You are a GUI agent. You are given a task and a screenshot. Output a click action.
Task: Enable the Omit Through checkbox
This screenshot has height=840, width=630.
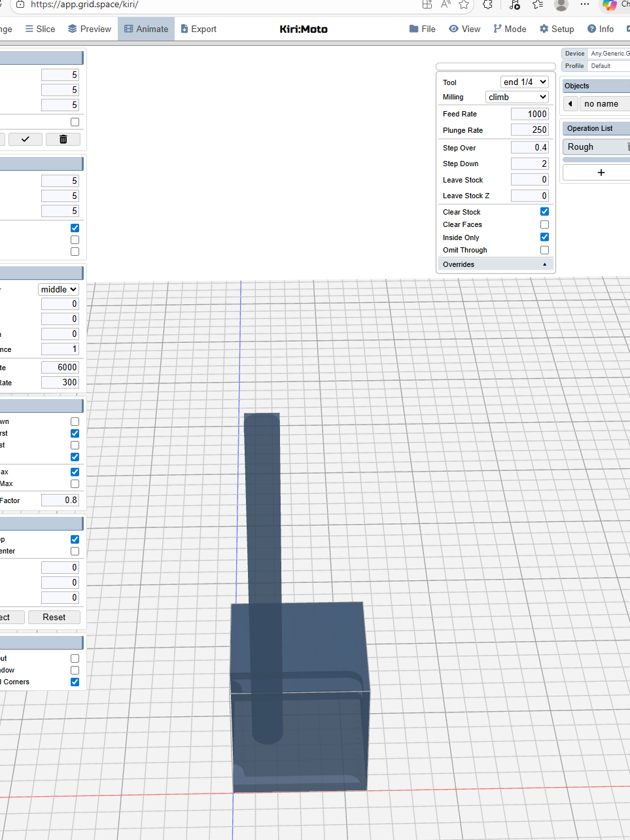coord(544,250)
